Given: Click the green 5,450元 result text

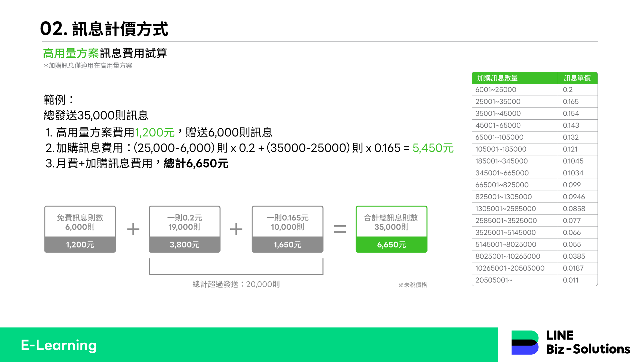Looking at the screenshot, I should click(x=433, y=148).
